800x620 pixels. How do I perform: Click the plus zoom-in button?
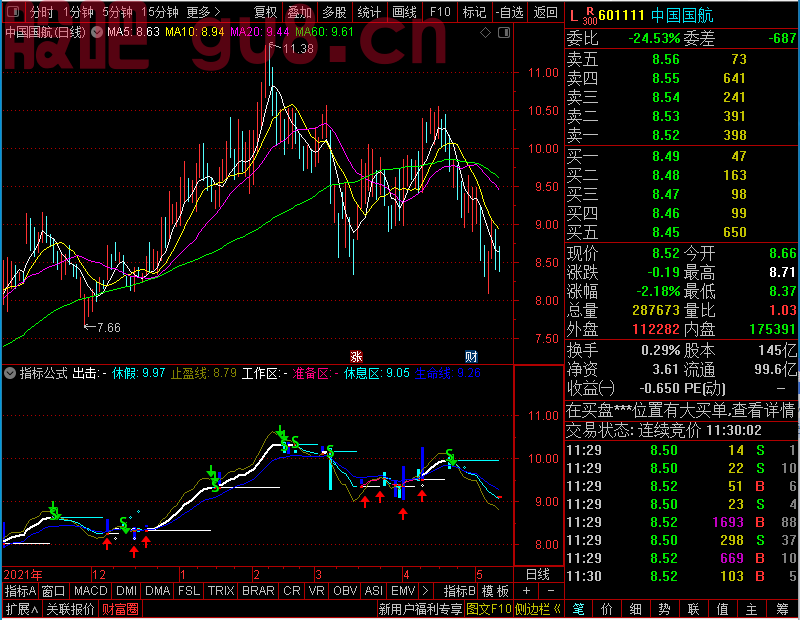[527, 591]
